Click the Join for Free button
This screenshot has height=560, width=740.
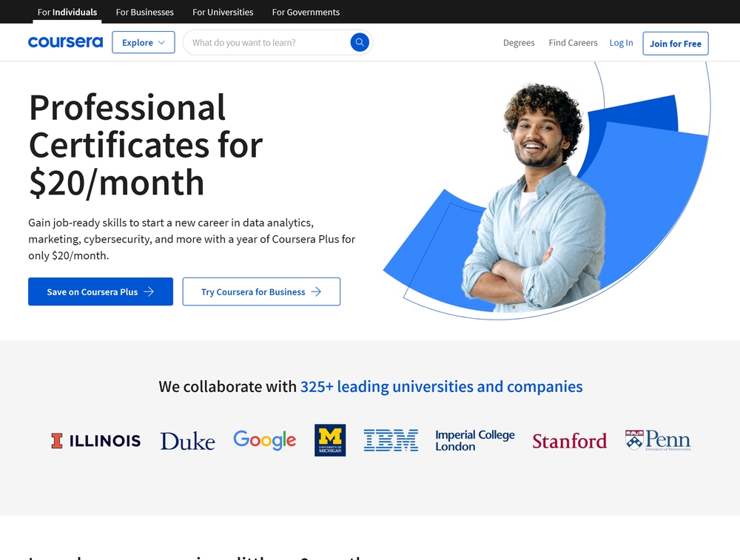point(676,44)
